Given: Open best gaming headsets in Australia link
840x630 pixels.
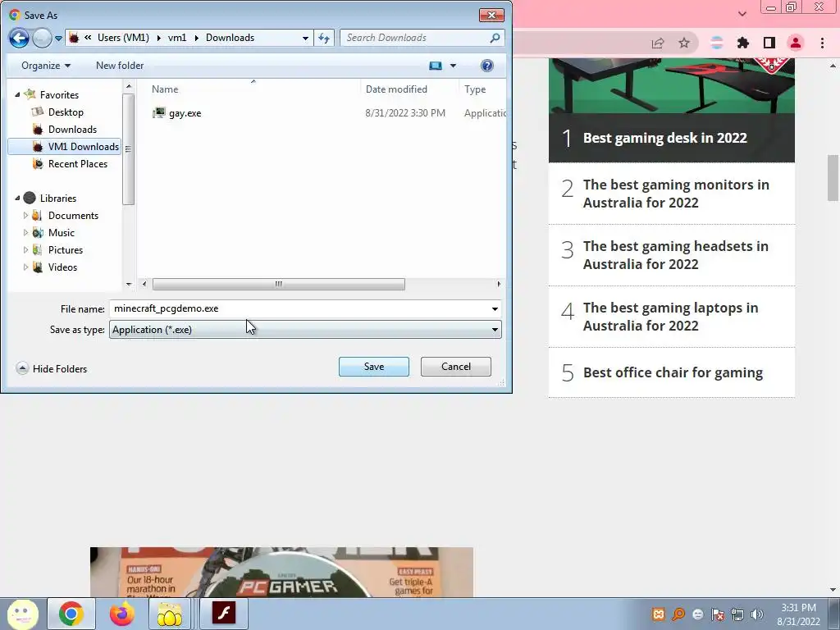Looking at the screenshot, I should pos(676,255).
